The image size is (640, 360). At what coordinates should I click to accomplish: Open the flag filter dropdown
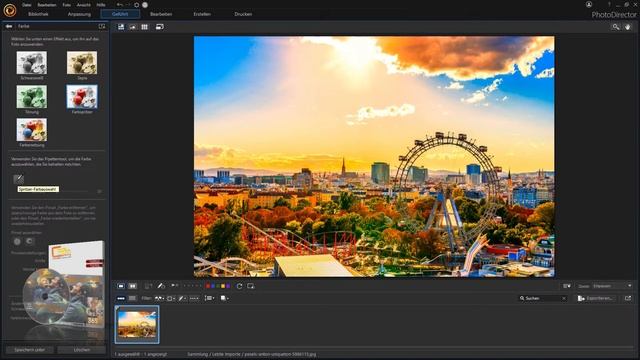[x=159, y=298]
